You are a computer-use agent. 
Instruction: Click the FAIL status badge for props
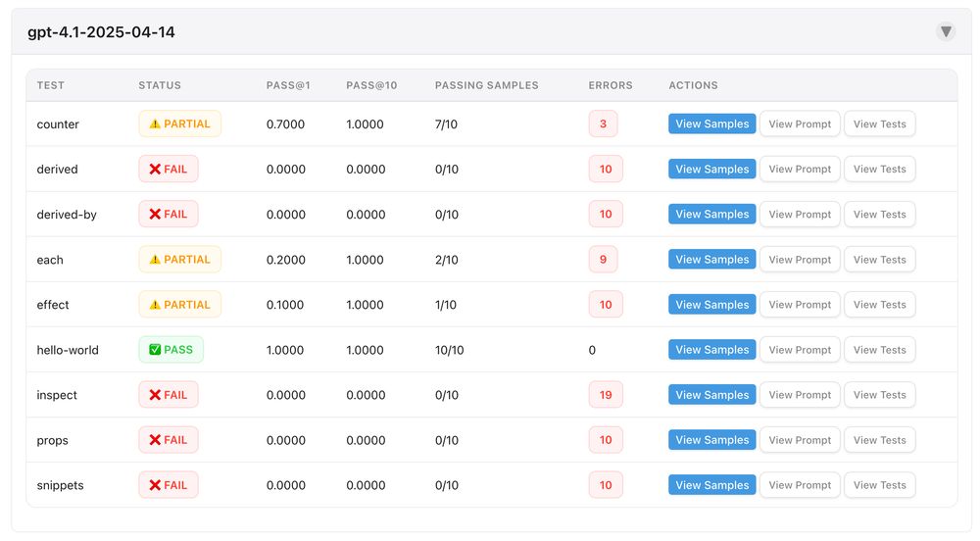click(x=169, y=440)
